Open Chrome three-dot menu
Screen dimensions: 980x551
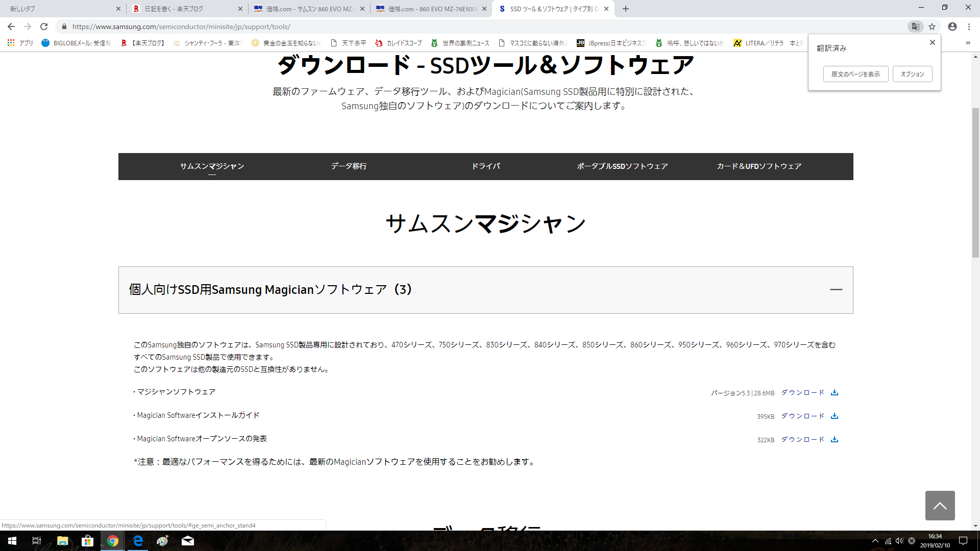pyautogui.click(x=969, y=27)
